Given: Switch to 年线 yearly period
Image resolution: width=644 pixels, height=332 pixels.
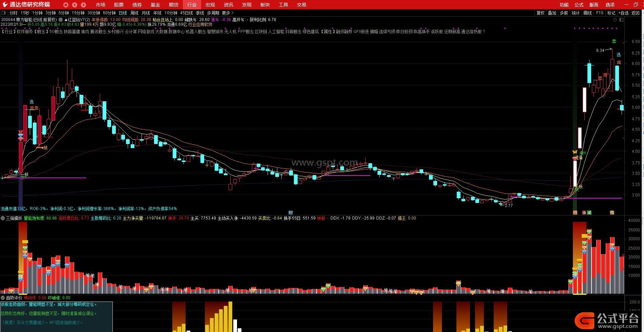Looking at the screenshot, I should pos(157,13).
